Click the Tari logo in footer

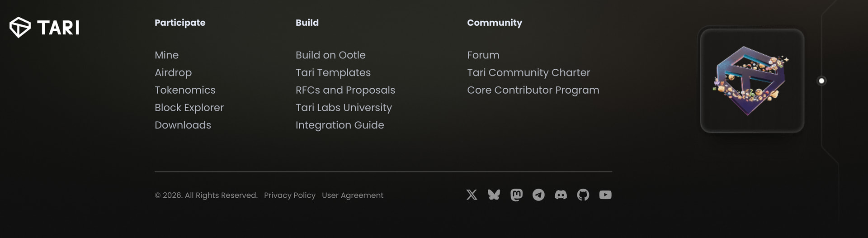click(x=44, y=28)
